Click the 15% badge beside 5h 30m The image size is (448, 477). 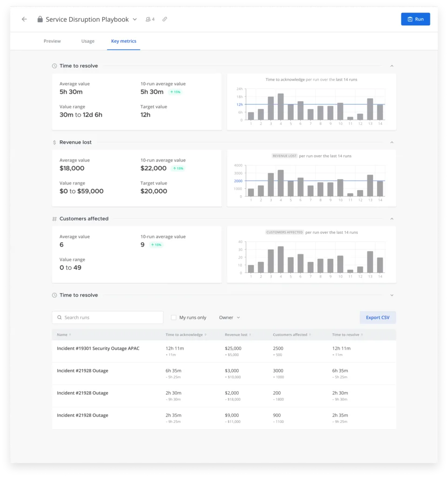175,92
